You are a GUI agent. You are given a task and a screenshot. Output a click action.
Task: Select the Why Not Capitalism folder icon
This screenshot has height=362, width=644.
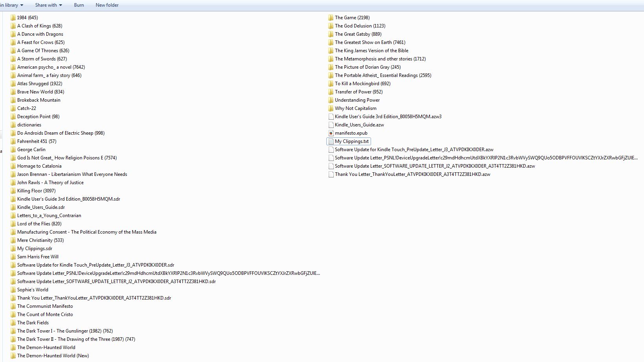331,108
